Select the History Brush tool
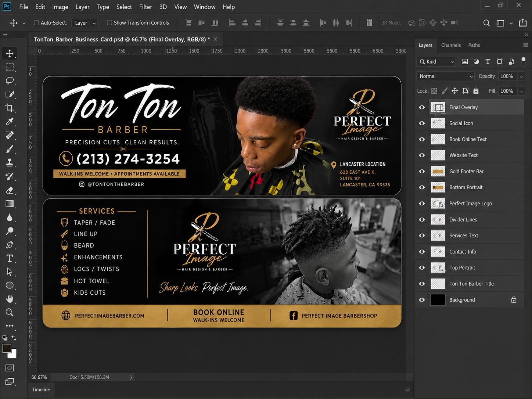 click(x=10, y=176)
